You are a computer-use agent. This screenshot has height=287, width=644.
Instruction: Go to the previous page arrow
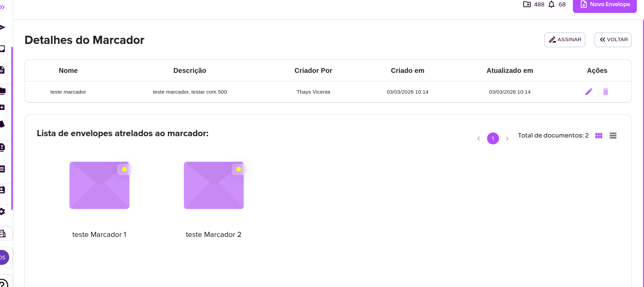(479, 139)
